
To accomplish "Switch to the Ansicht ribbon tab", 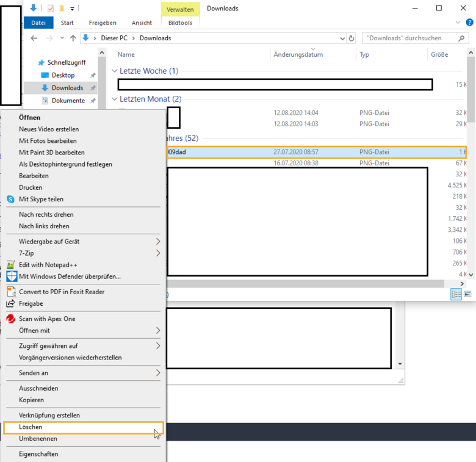I will point(142,23).
